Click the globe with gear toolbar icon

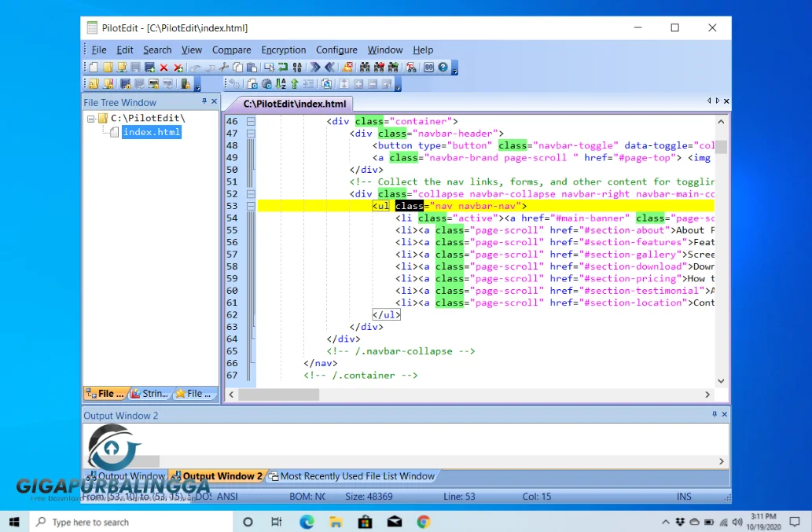coord(266,84)
